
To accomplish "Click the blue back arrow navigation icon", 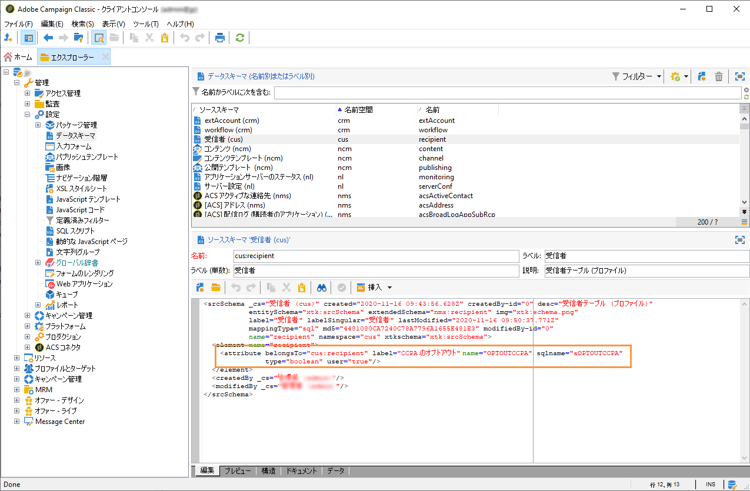I will point(48,38).
